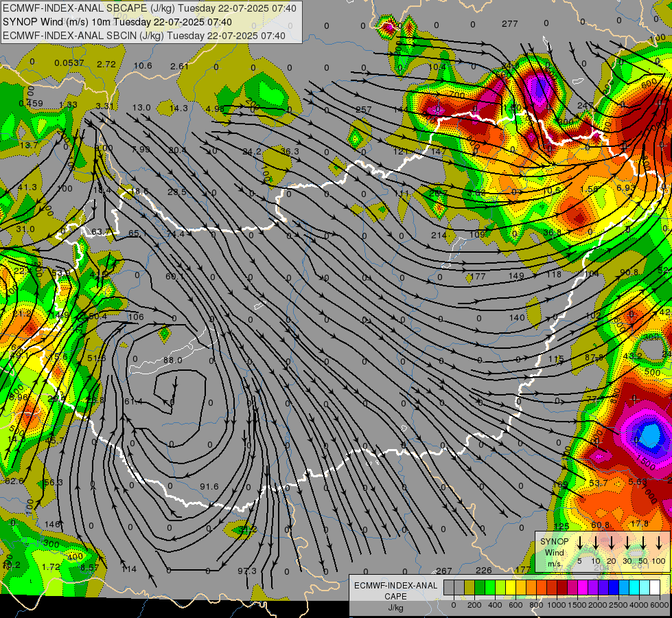This screenshot has width=672, height=618.
Task: Click the wind arrow above 5 m/s
Action: 579,542
